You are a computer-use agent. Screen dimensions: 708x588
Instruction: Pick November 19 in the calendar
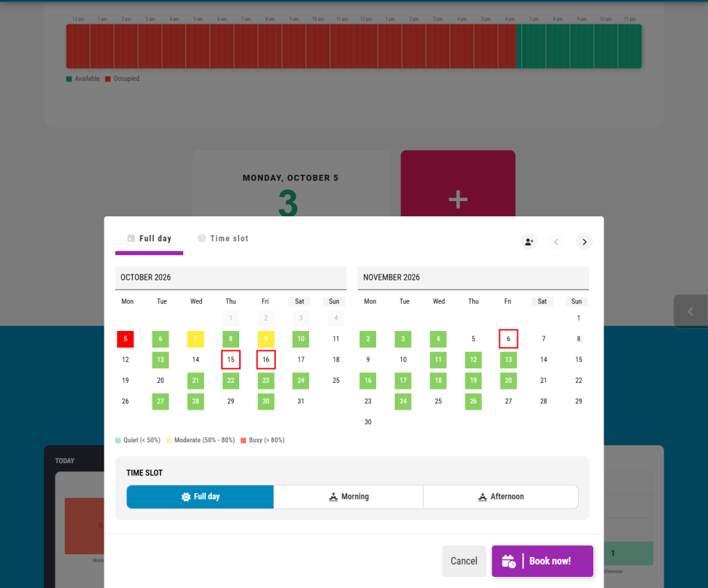point(473,381)
